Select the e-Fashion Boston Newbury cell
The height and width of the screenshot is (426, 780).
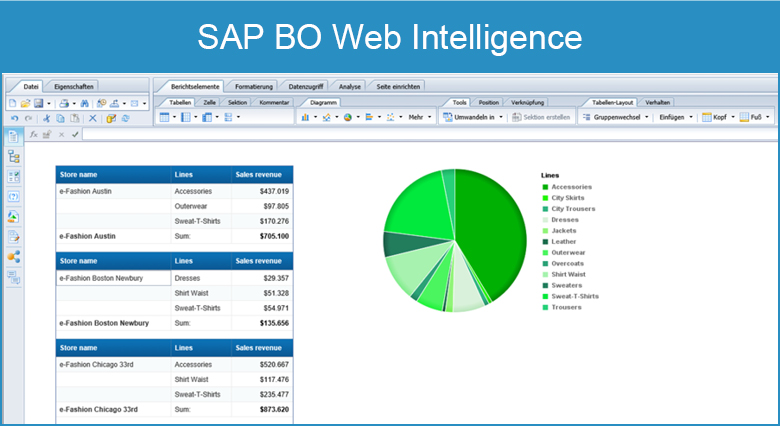[x=113, y=278]
